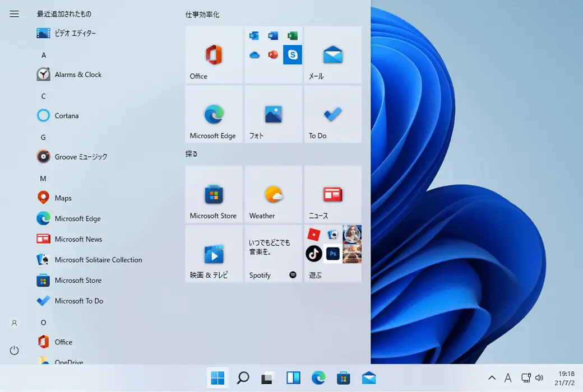The width and height of the screenshot is (583, 392).
Task: Click the Office tile
Action: click(214, 55)
